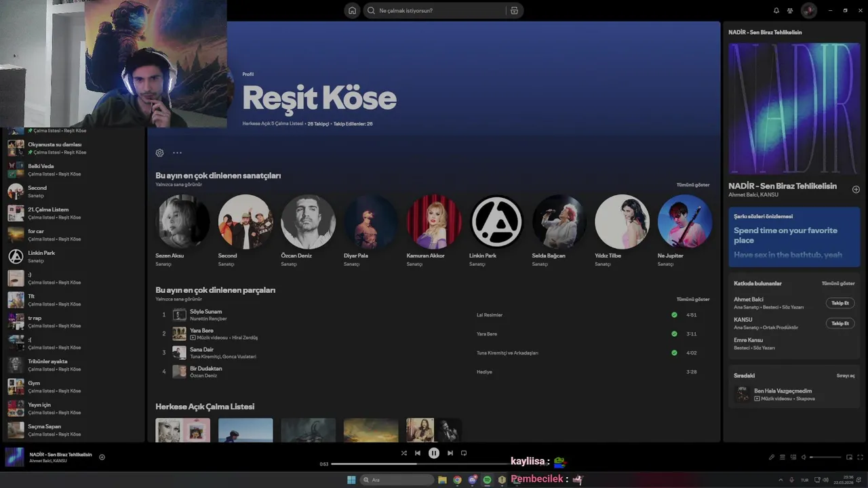Expand top artists with Tümünü göster
Image resolution: width=868 pixels, height=488 pixels.
(693, 185)
